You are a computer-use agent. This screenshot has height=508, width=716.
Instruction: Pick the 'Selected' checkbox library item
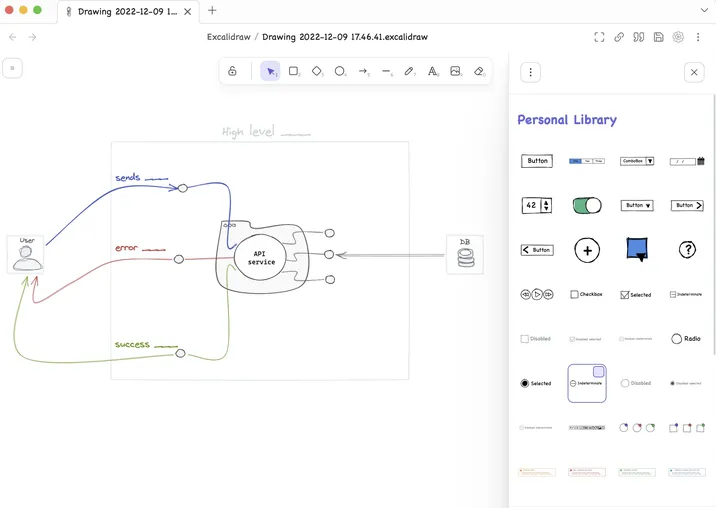point(636,295)
